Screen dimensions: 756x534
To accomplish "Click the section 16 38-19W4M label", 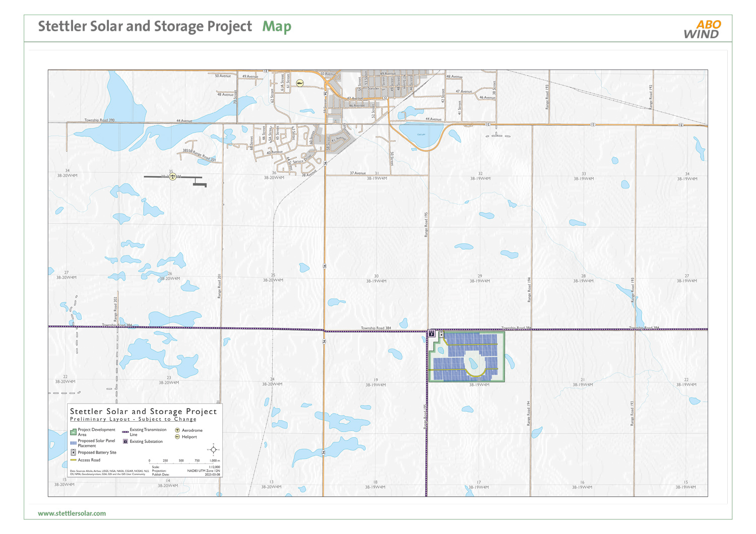I will click(x=582, y=485).
